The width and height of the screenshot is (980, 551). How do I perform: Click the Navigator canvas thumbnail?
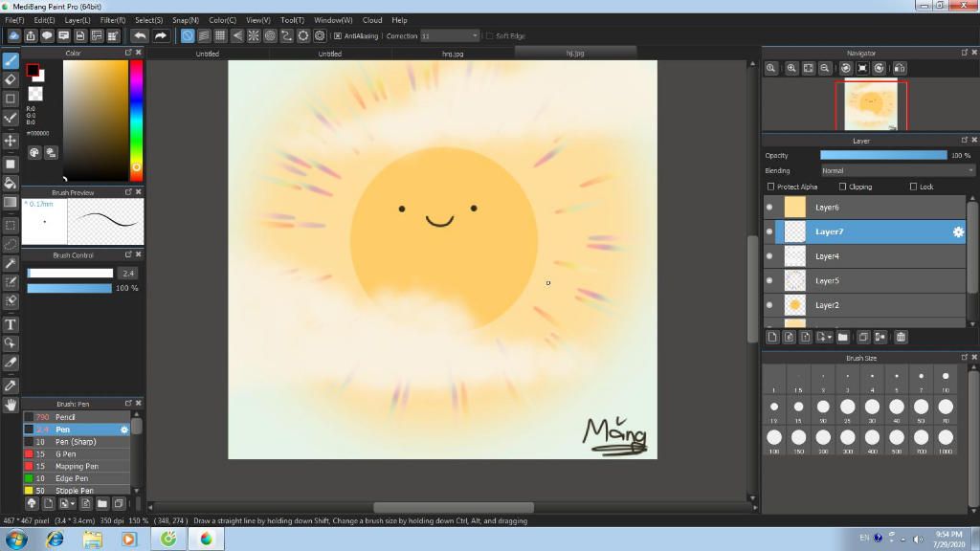pos(871,105)
